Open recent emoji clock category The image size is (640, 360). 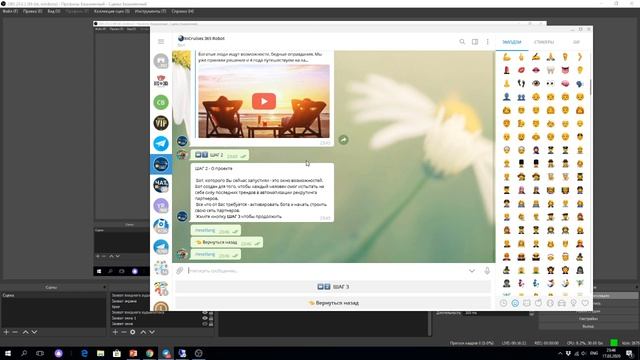pos(503,303)
